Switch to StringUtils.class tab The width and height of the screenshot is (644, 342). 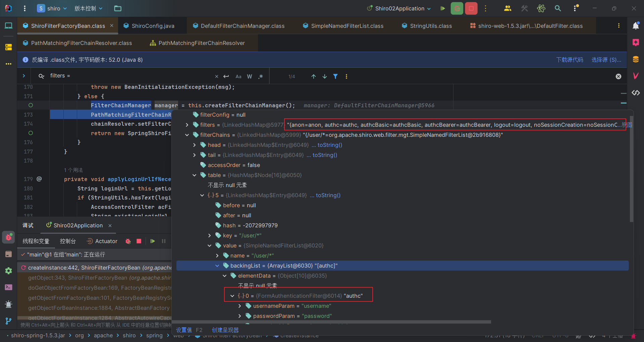427,26
